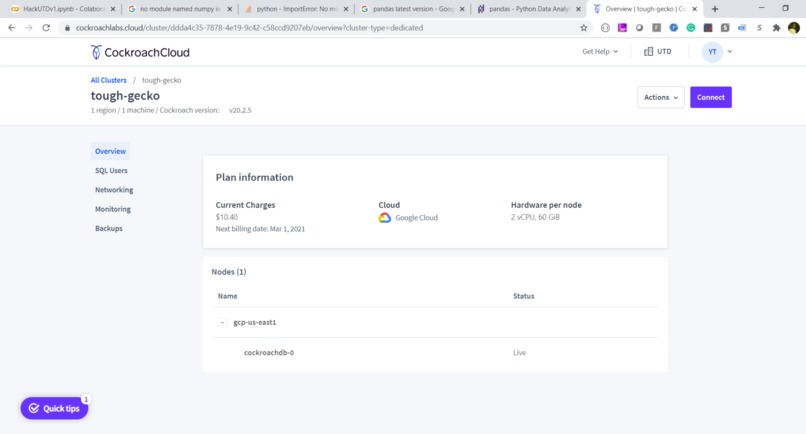Click the italic S extension icon
Screen dimensions: 806x434
point(759,28)
